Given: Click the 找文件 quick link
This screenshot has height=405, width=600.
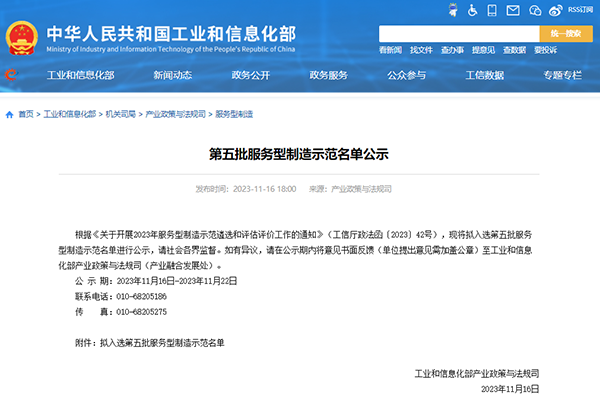Looking at the screenshot, I should click(421, 49).
